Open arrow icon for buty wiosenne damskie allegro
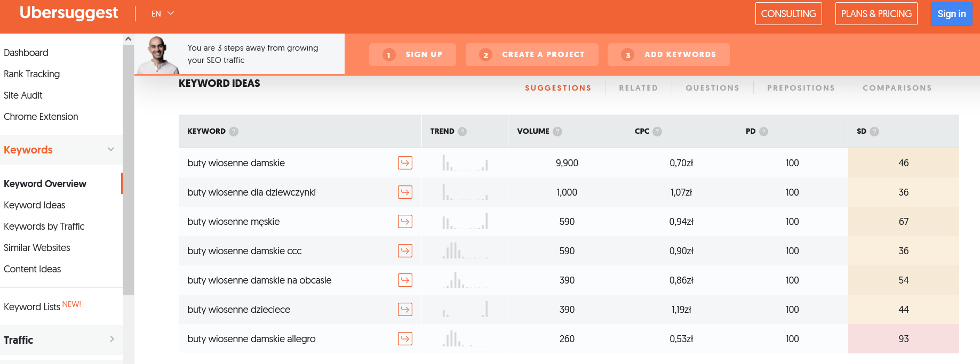Image resolution: width=980 pixels, height=364 pixels. click(405, 338)
